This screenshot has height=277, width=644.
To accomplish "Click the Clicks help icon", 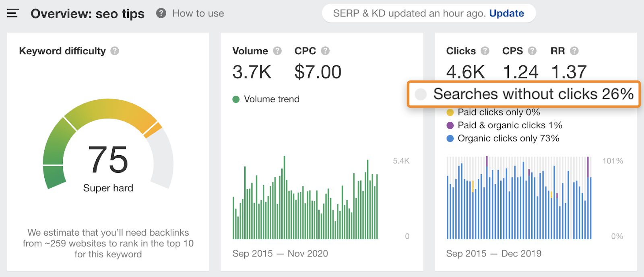I will tap(485, 51).
